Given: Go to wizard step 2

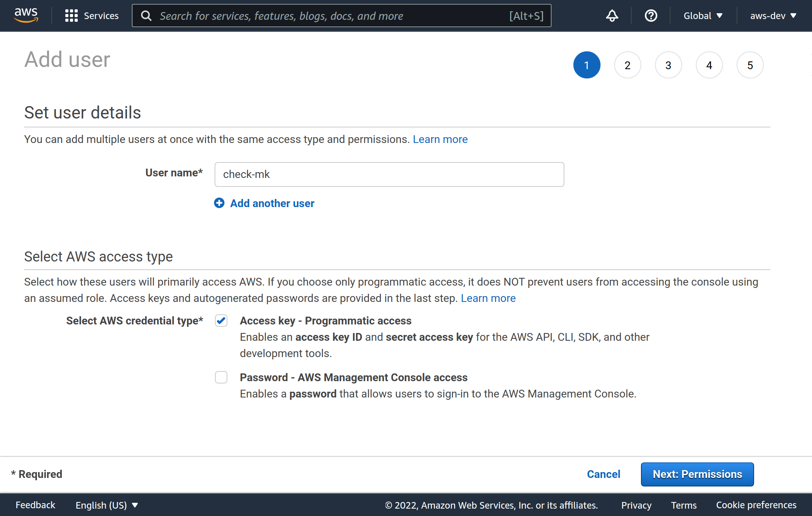Looking at the screenshot, I should coord(627,65).
